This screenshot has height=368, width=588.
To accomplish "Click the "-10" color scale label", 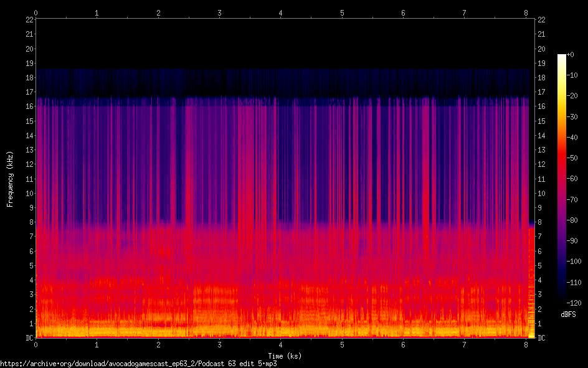I will click(x=572, y=75).
